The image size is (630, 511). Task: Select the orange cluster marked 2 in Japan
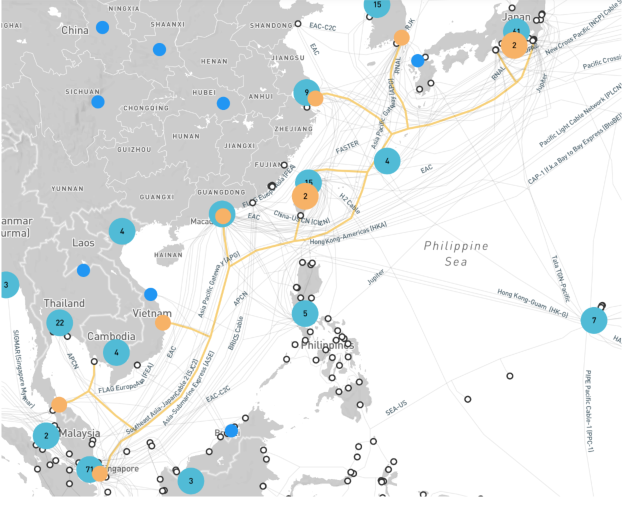click(x=514, y=45)
